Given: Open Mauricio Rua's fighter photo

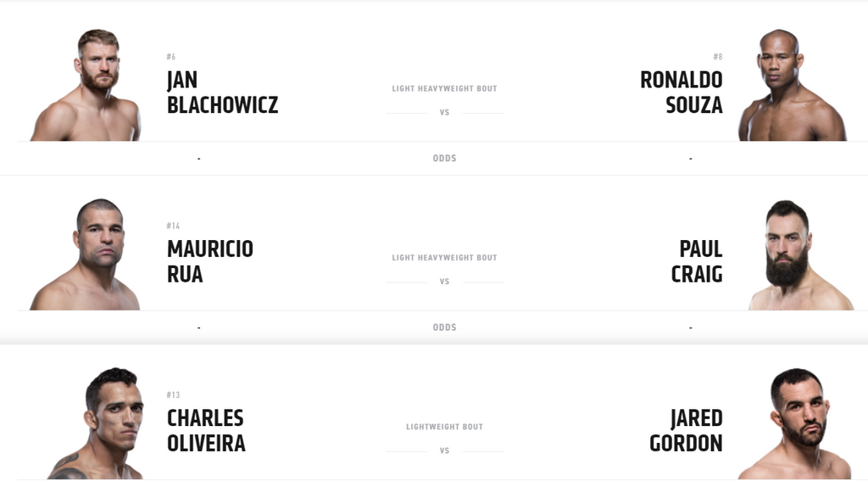Looking at the screenshot, I should (86, 254).
